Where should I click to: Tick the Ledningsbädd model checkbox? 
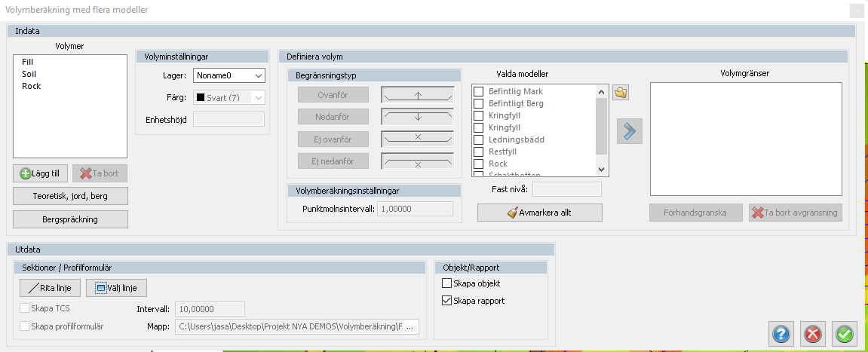478,139
